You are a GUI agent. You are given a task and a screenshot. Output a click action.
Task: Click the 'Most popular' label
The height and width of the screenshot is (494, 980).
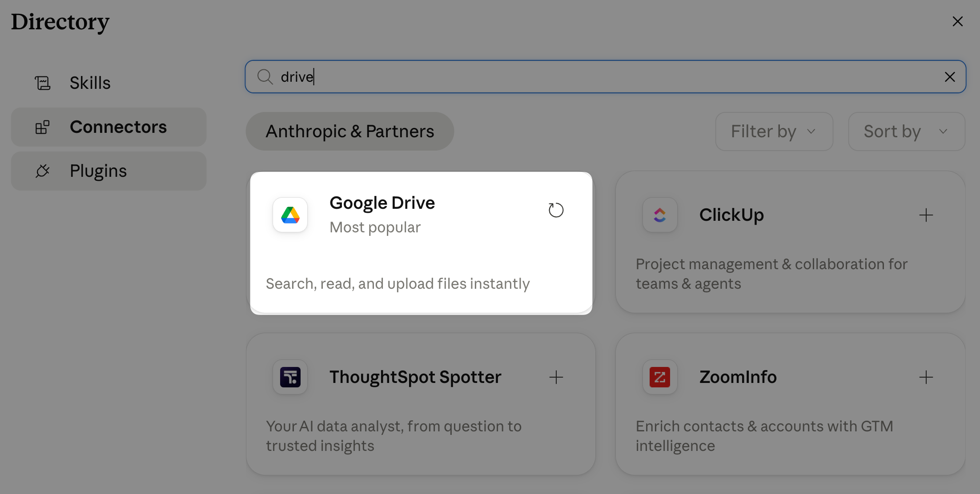point(375,227)
